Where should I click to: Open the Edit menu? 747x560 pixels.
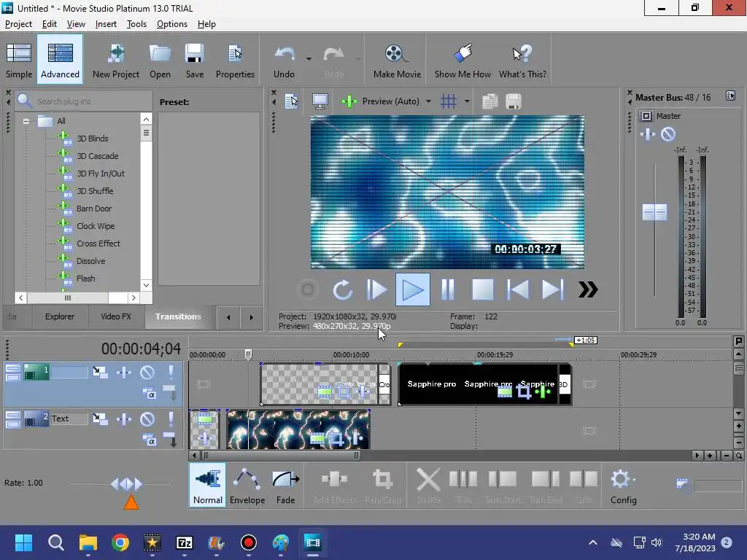point(50,24)
